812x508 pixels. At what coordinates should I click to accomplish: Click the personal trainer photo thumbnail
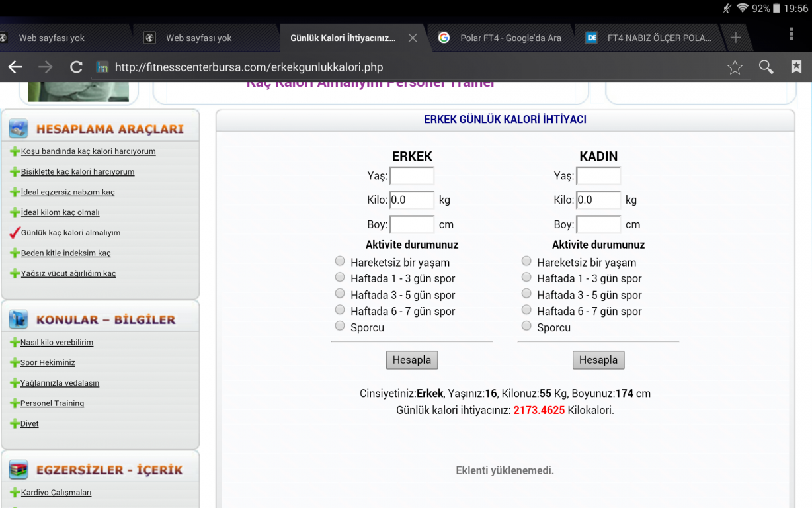79,92
